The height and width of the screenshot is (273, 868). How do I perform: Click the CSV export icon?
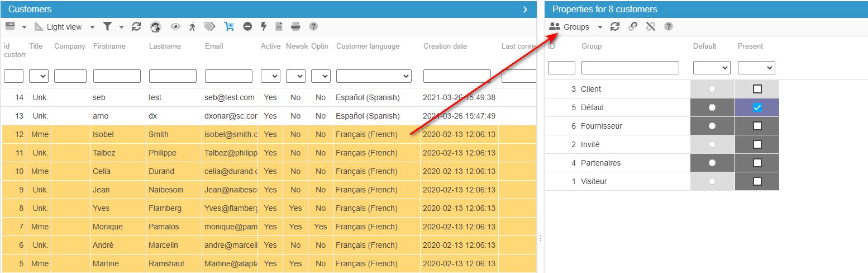click(x=279, y=26)
